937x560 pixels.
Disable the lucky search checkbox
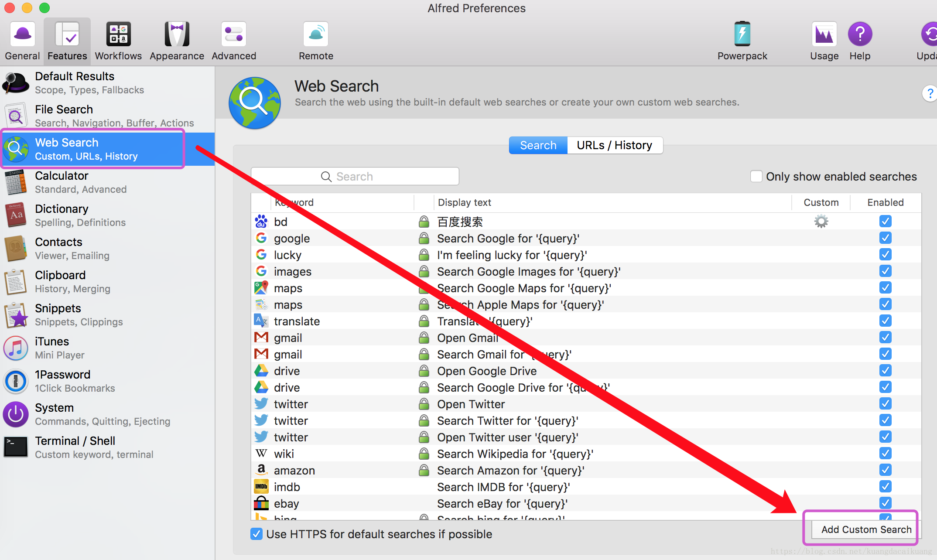[x=885, y=255]
